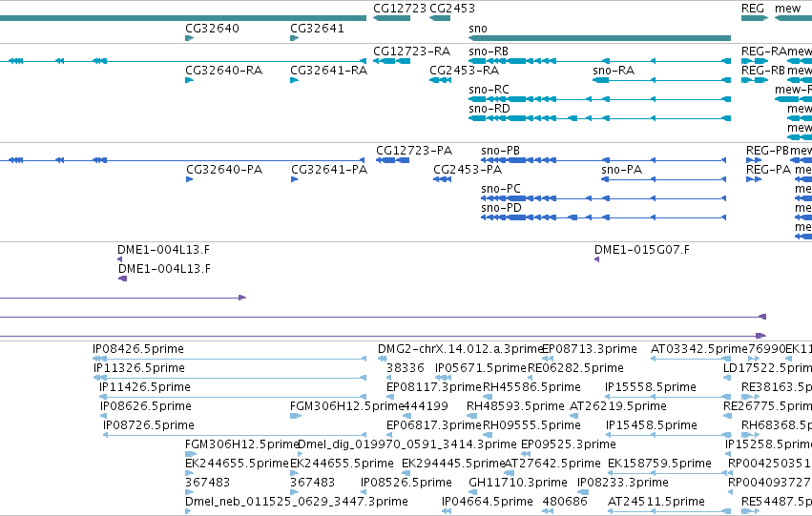Select Dmel_neb_011525_0629_3447.3prime feature
The width and height of the screenshot is (812, 516).
(x=188, y=511)
